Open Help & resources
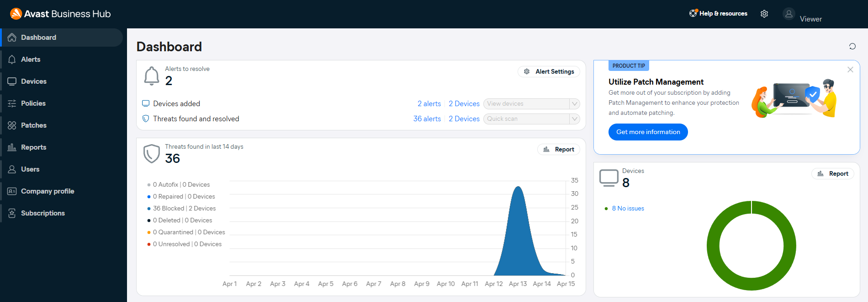 coord(719,13)
